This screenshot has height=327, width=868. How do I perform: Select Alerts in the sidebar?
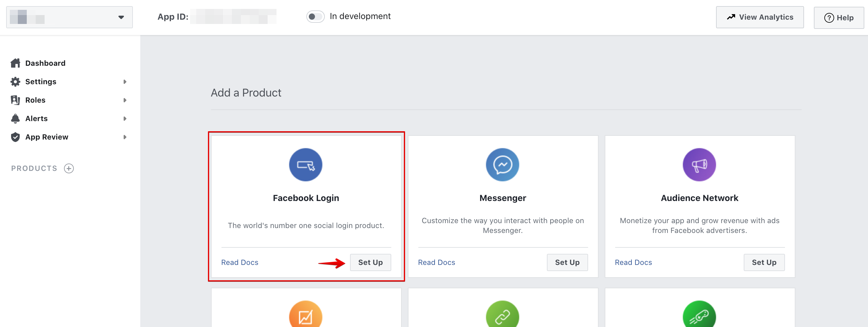pos(36,119)
